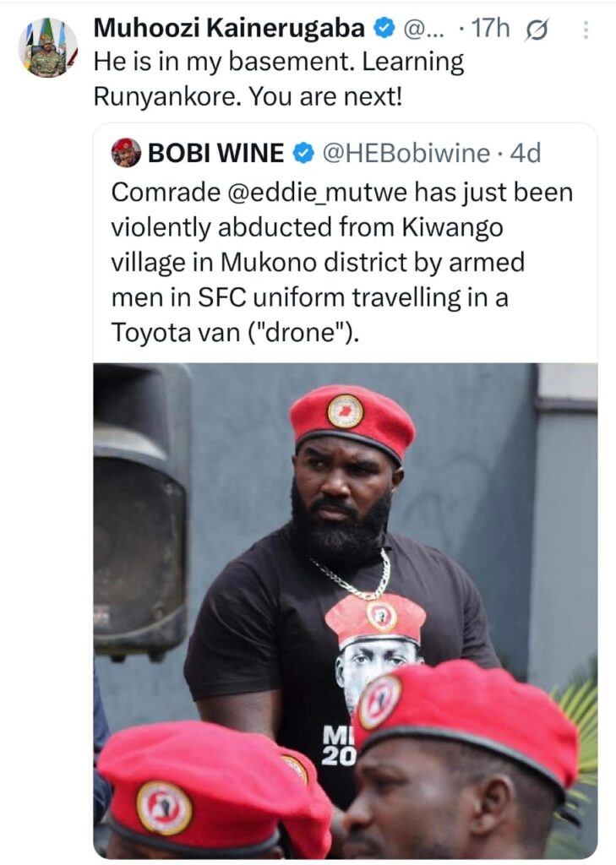Click the quoted text mentioning Mukono district
This screenshot has height=865, width=616.
click(318, 263)
